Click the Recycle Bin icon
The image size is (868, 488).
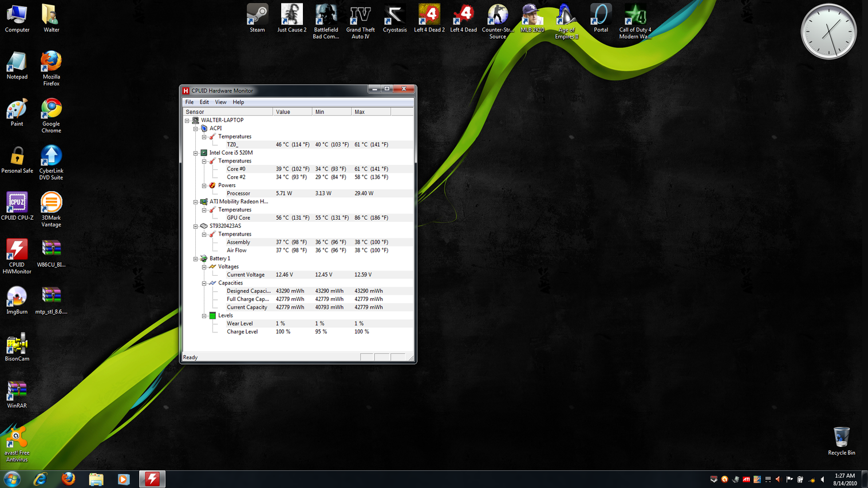[x=841, y=439]
